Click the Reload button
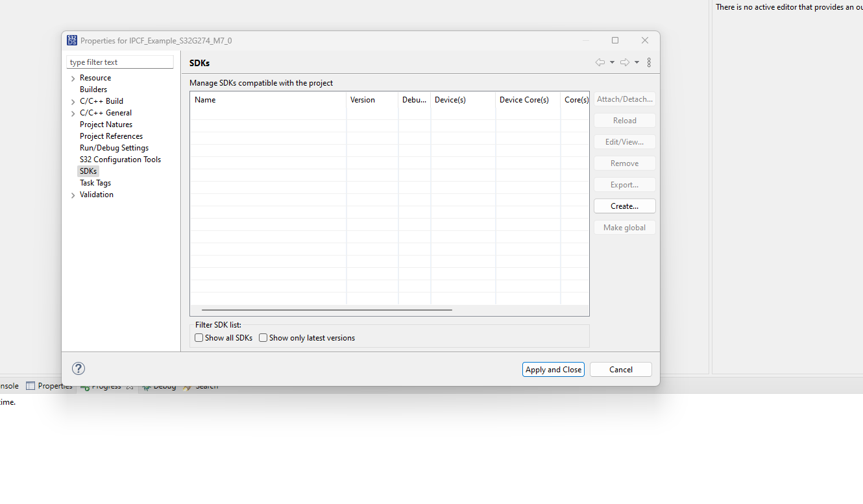The image size is (863, 504). click(625, 121)
